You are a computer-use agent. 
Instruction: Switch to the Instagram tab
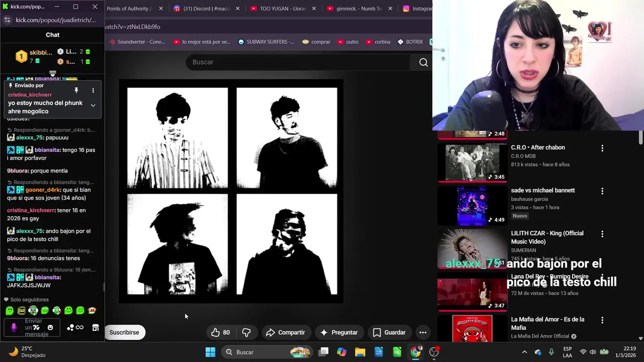click(x=418, y=9)
